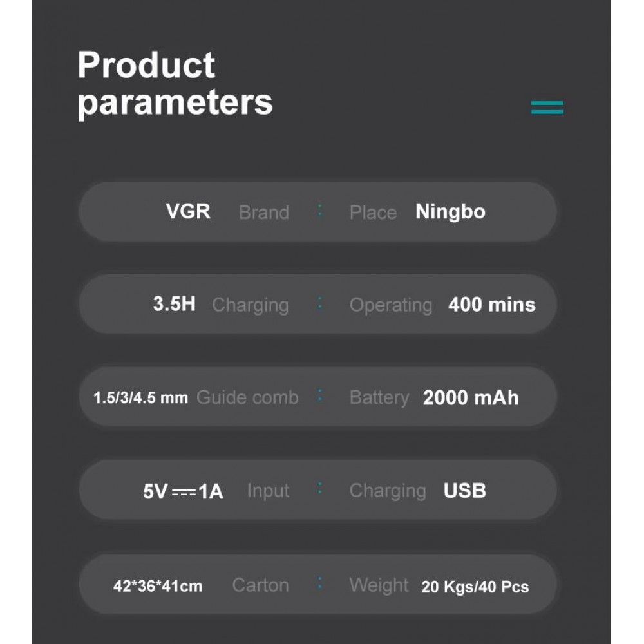Screen dimensions: 644x644
Task: Click the teal double-line menu icon
Action: pyautogui.click(x=547, y=108)
